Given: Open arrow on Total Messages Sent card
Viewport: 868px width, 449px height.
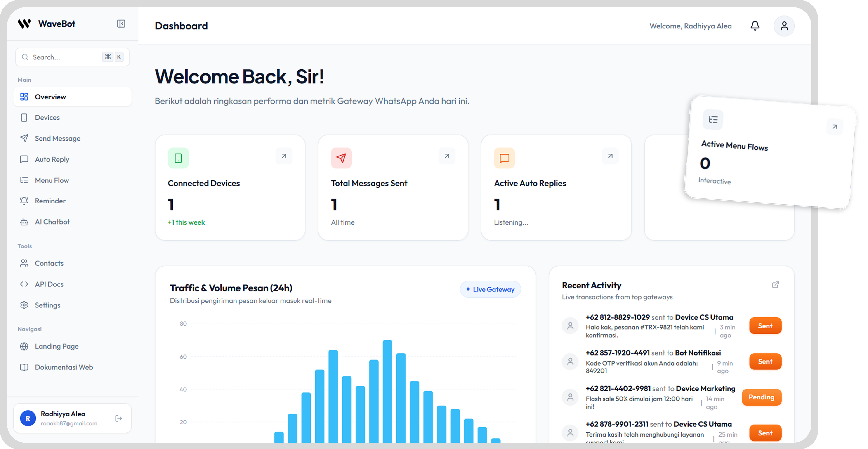Looking at the screenshot, I should (447, 156).
